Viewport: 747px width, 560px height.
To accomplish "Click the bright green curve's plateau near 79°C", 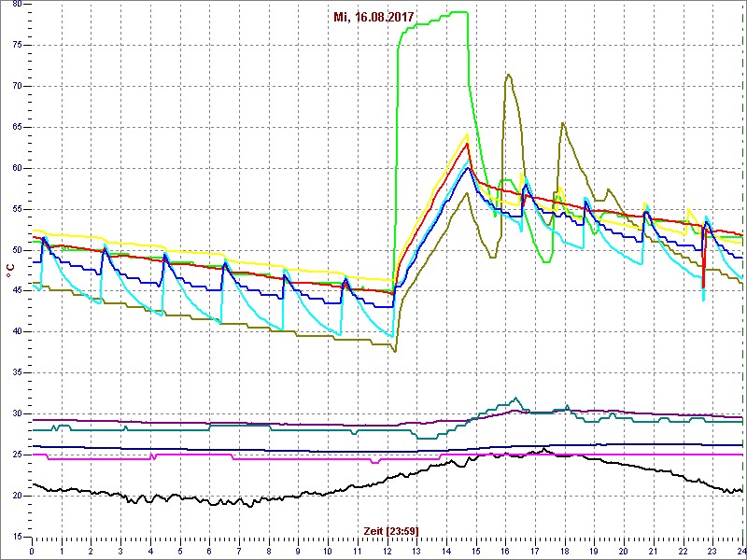I will (459, 12).
